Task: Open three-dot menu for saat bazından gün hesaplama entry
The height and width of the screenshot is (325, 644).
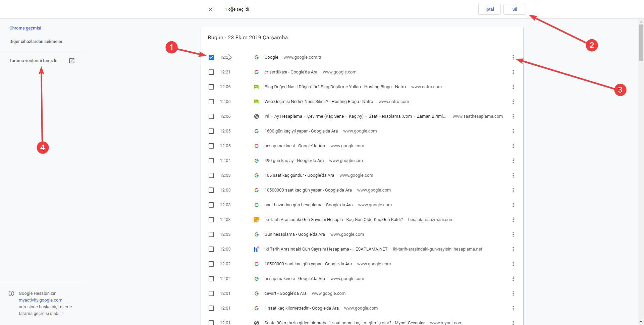Action: (513, 205)
